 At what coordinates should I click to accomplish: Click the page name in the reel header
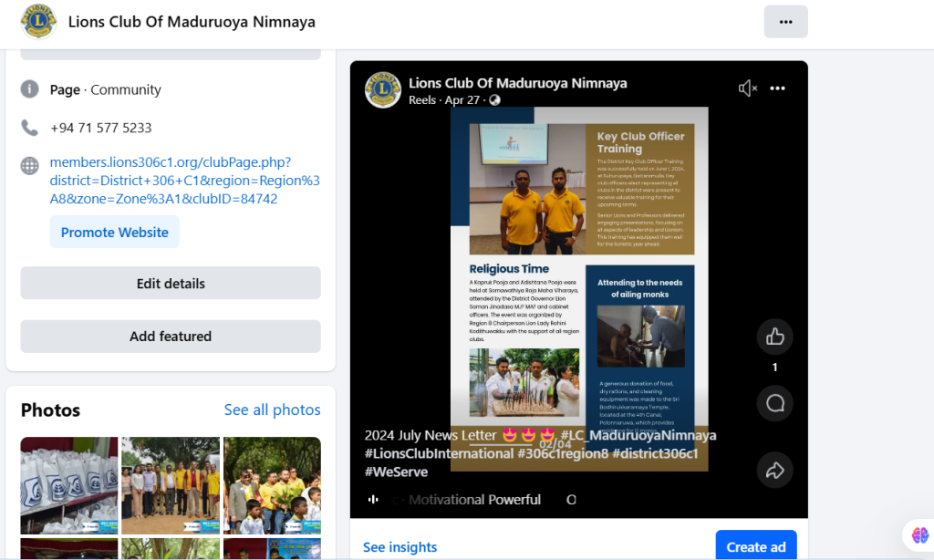click(x=518, y=83)
